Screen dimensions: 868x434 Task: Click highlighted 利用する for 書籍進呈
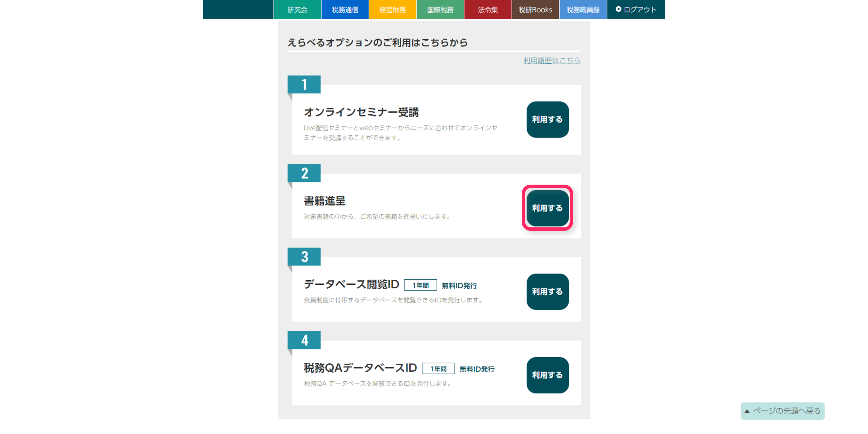coord(547,208)
